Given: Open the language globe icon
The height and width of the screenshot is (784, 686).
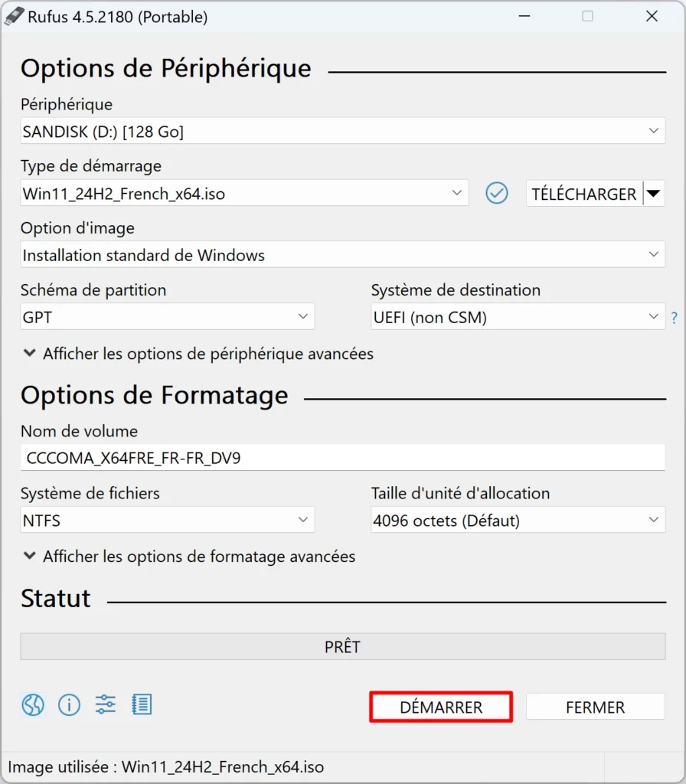Looking at the screenshot, I should coord(33,705).
